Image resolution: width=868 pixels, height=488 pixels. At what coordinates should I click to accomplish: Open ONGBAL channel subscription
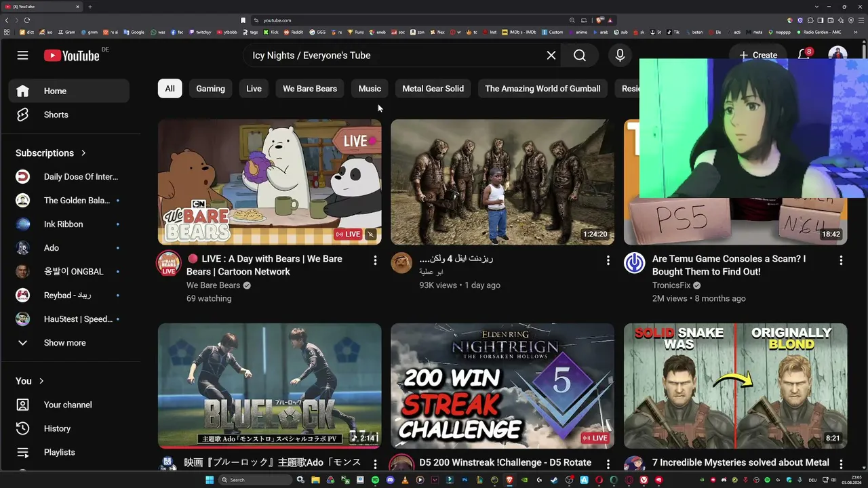point(68,272)
